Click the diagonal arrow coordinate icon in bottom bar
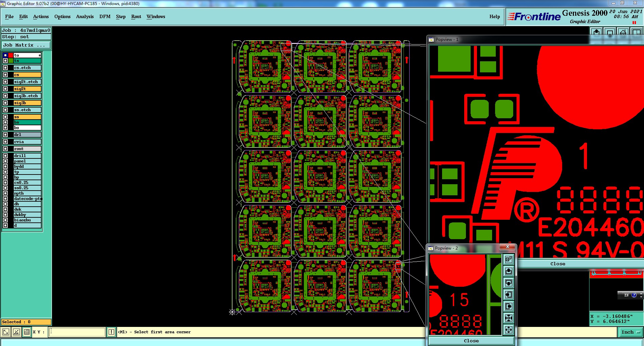 pos(6,332)
